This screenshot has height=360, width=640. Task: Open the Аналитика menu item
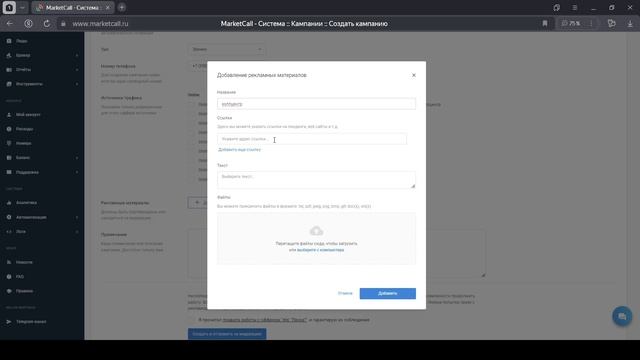tap(27, 202)
